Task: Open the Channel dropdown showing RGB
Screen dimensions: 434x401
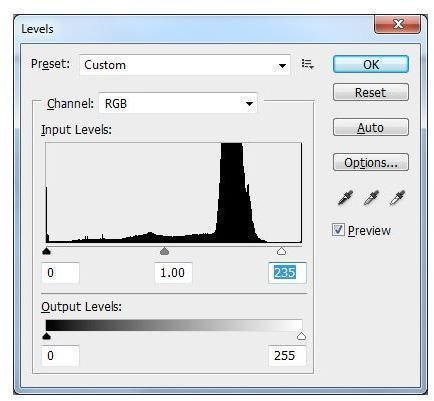Action: pyautogui.click(x=178, y=104)
